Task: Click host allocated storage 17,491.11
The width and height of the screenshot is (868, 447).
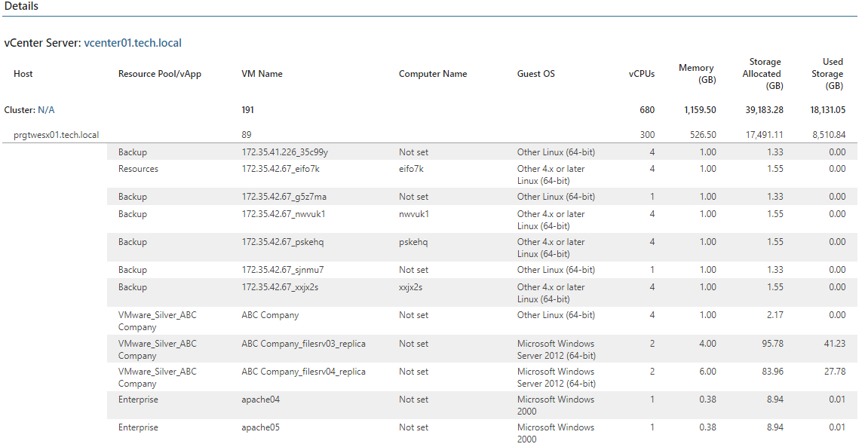Action: click(x=765, y=135)
